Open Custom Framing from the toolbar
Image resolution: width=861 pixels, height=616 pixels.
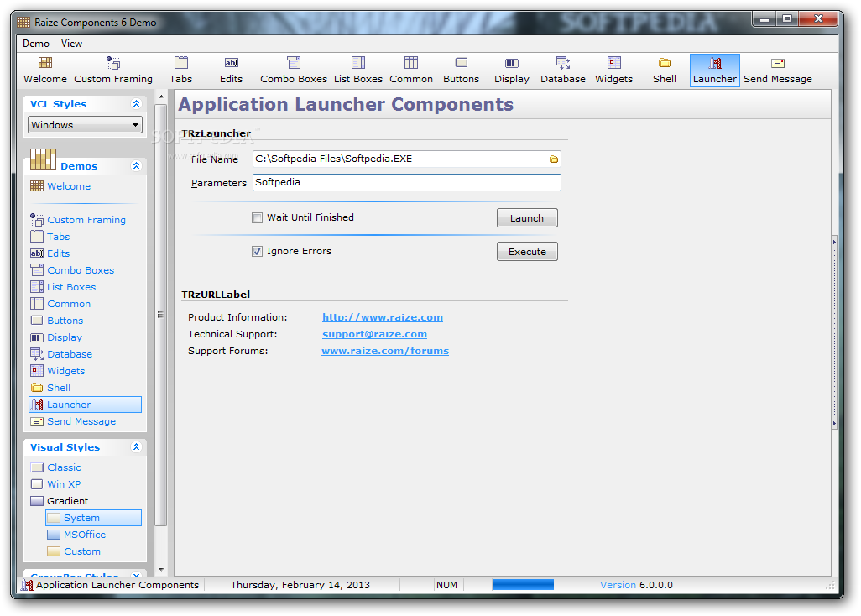point(113,70)
